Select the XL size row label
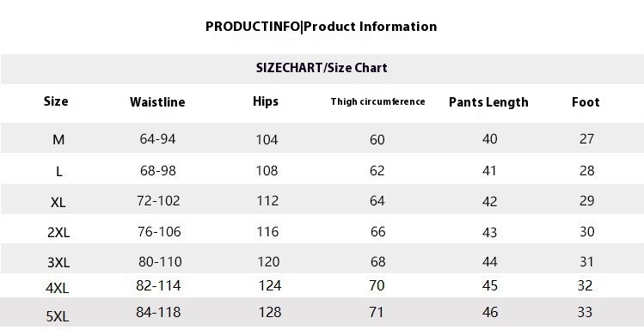Screen dimensions: 644x330 tap(58, 202)
